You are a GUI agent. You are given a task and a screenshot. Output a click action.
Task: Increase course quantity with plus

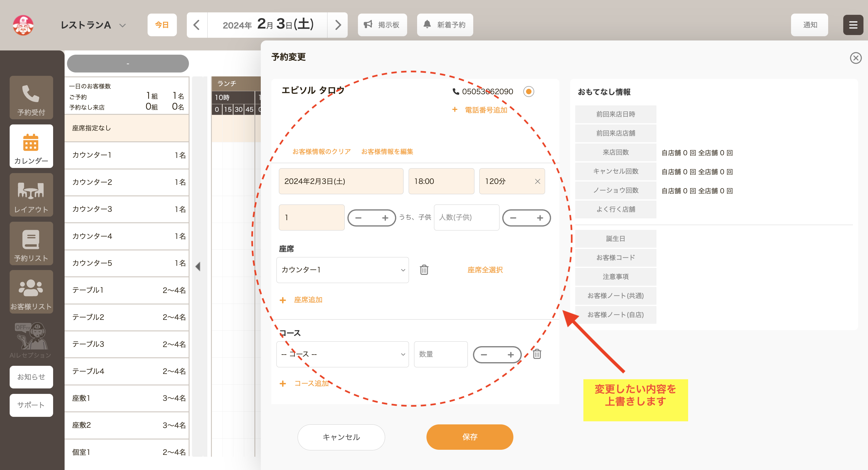510,355
